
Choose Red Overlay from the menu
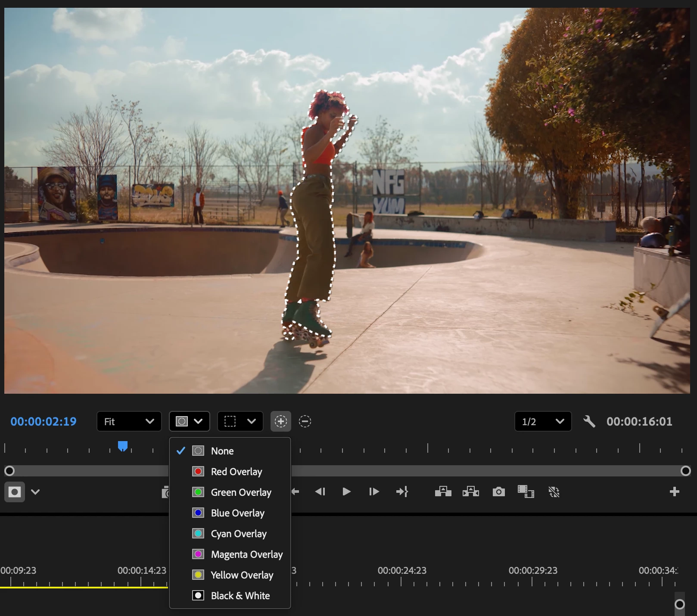[236, 472]
